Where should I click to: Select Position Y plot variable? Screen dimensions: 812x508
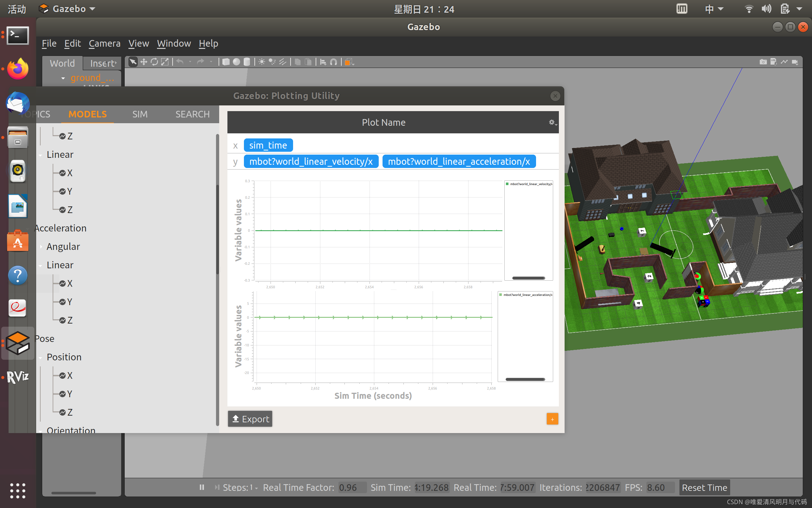tap(66, 394)
